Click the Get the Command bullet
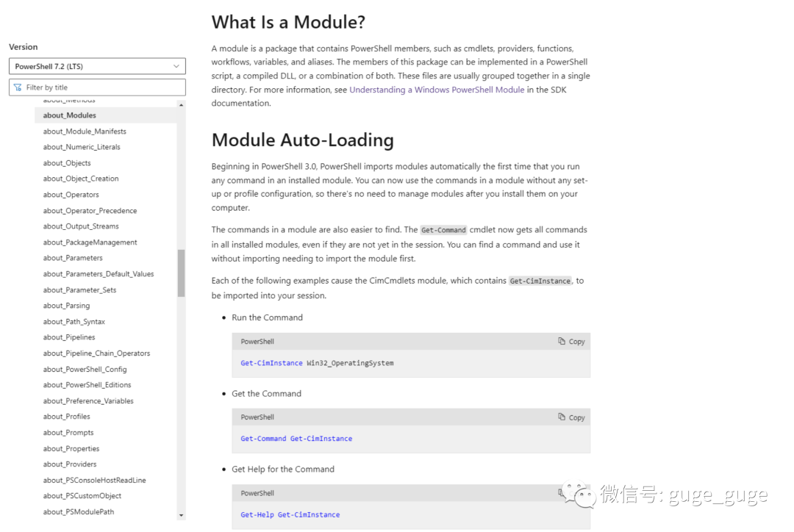This screenshot has height=532, width=794. 266,393
